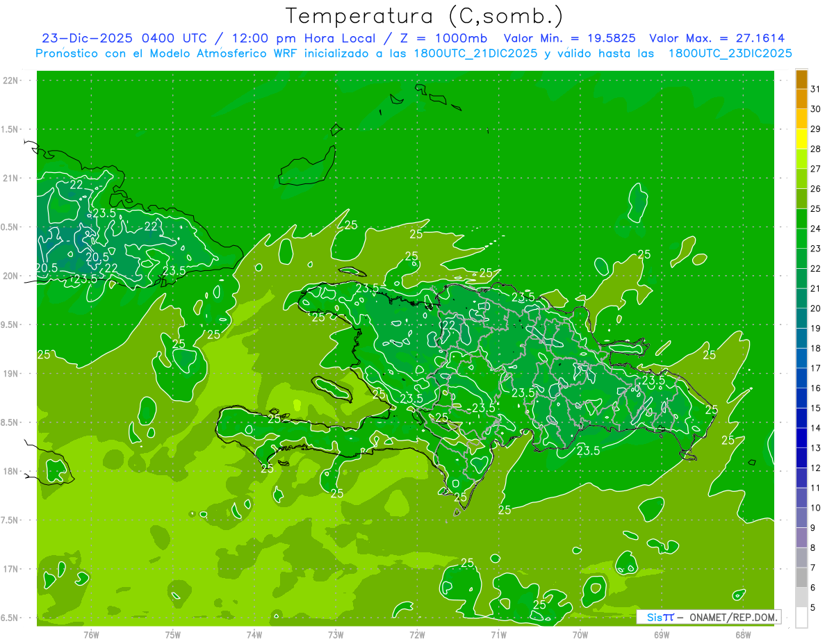834x644 pixels.
Task: Click the 17N latitude axis label
Action: pyautogui.click(x=11, y=569)
